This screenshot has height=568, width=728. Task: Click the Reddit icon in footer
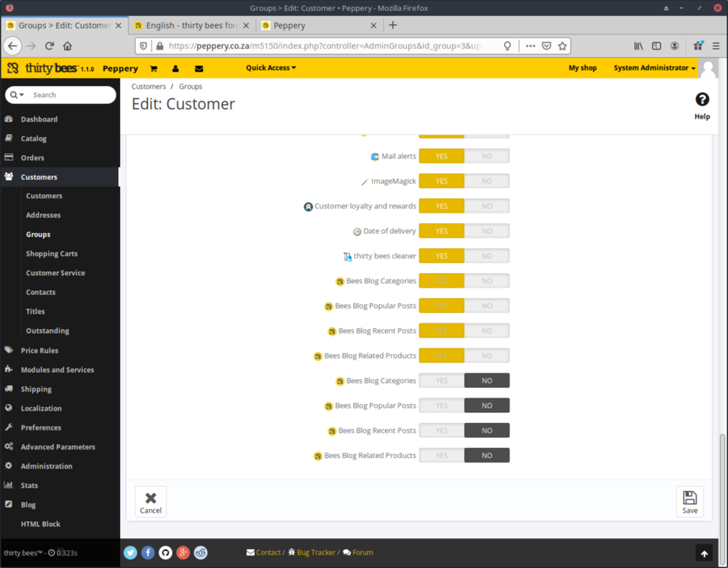200,553
